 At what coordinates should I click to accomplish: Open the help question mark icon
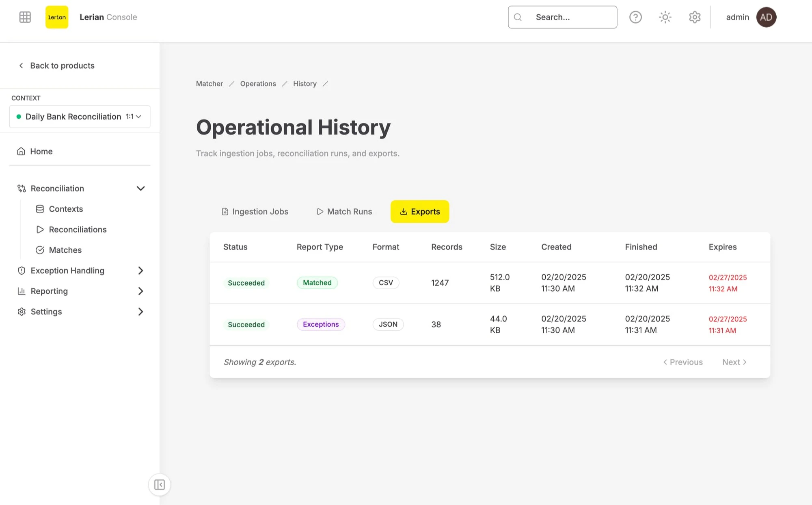pos(635,17)
